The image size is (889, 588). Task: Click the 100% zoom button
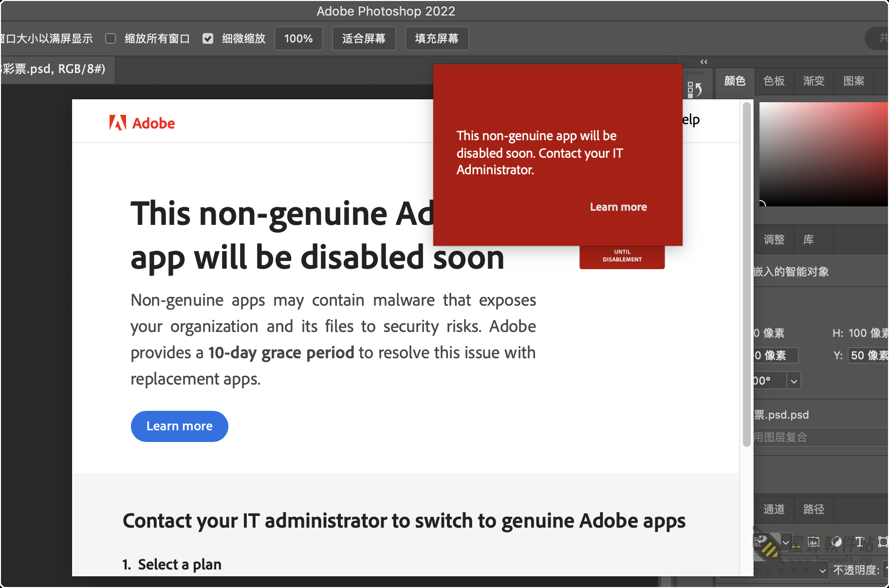[x=298, y=38]
